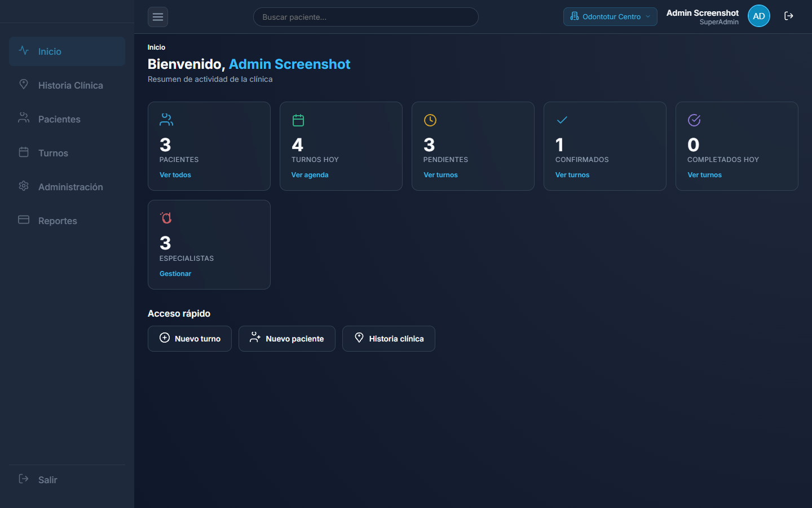Click the Gestionar link under Especialistas
The image size is (812, 508).
click(175, 274)
